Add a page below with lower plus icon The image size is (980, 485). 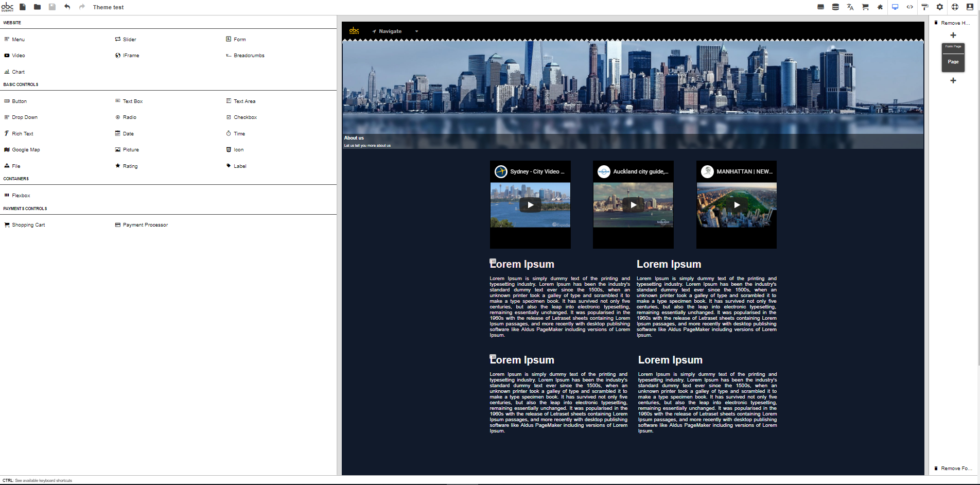pos(953,80)
